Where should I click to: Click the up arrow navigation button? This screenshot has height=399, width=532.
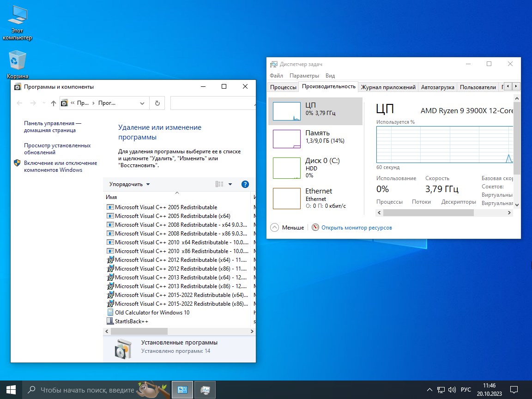point(54,103)
